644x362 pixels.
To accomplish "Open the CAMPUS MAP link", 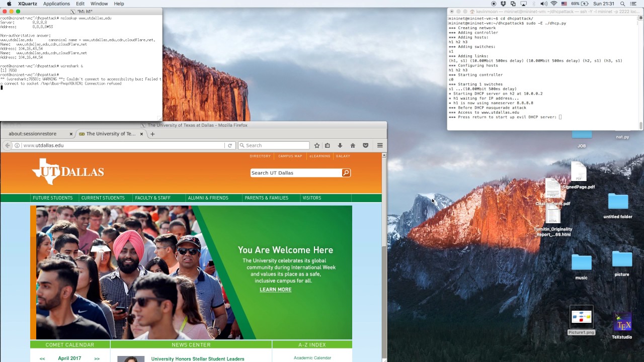I will tap(290, 156).
